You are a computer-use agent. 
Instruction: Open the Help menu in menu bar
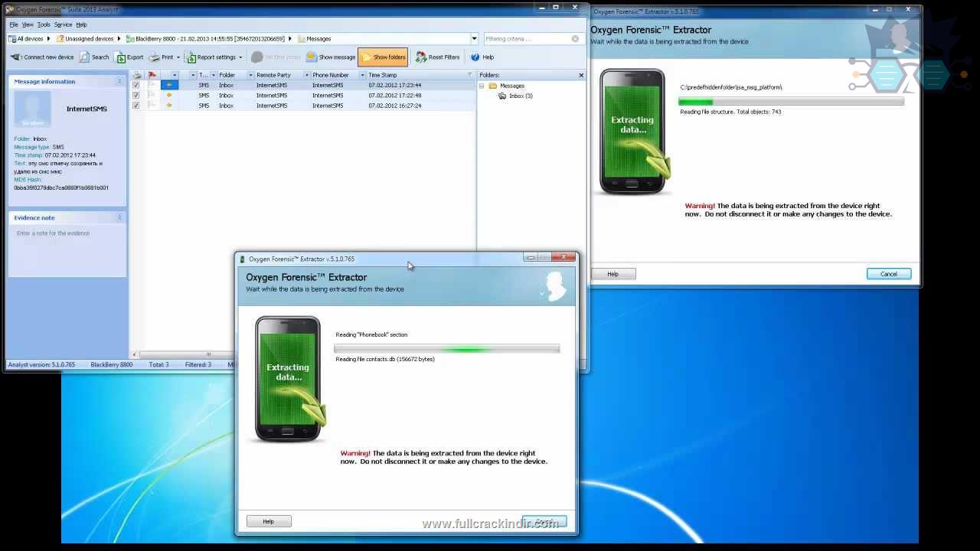tap(81, 24)
